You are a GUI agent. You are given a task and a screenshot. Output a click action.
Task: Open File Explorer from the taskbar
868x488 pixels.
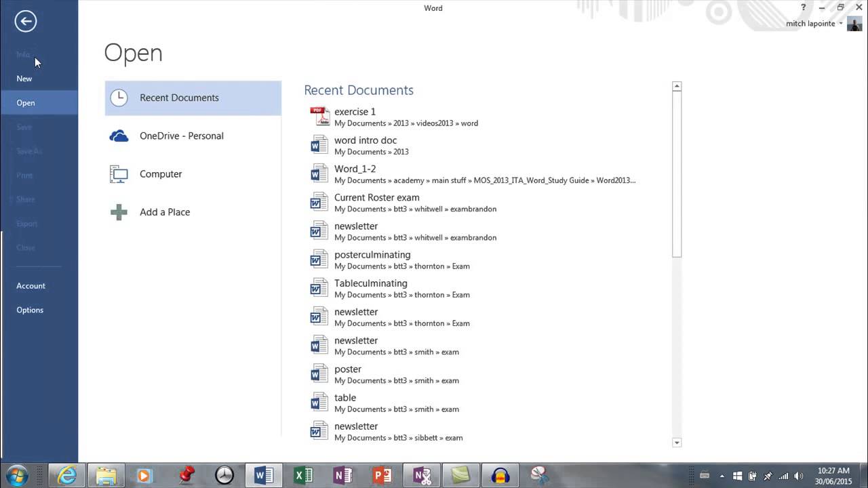[106, 476]
